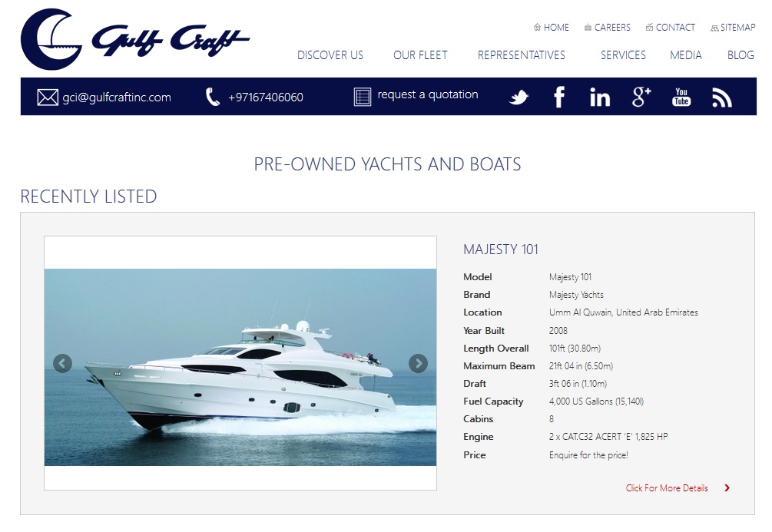Show next yacht photo arrow
The image size is (772, 532).
point(418,364)
